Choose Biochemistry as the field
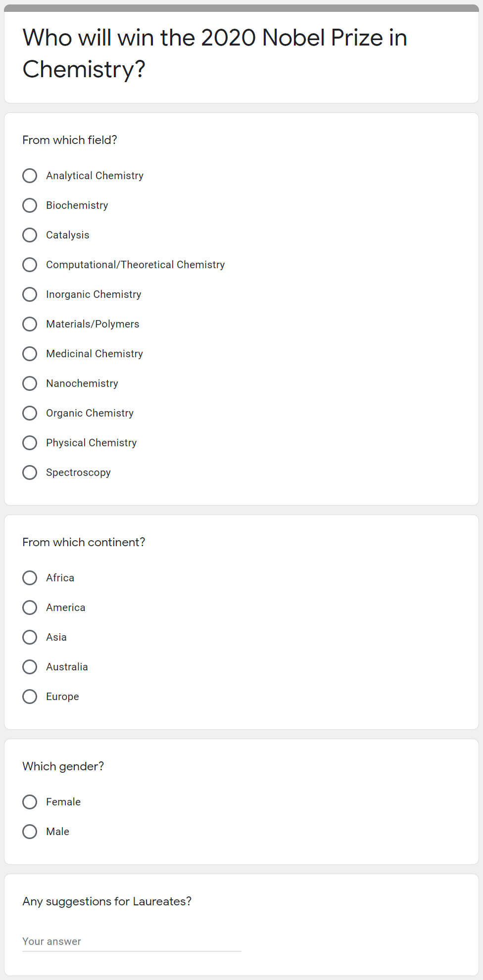 tap(30, 205)
